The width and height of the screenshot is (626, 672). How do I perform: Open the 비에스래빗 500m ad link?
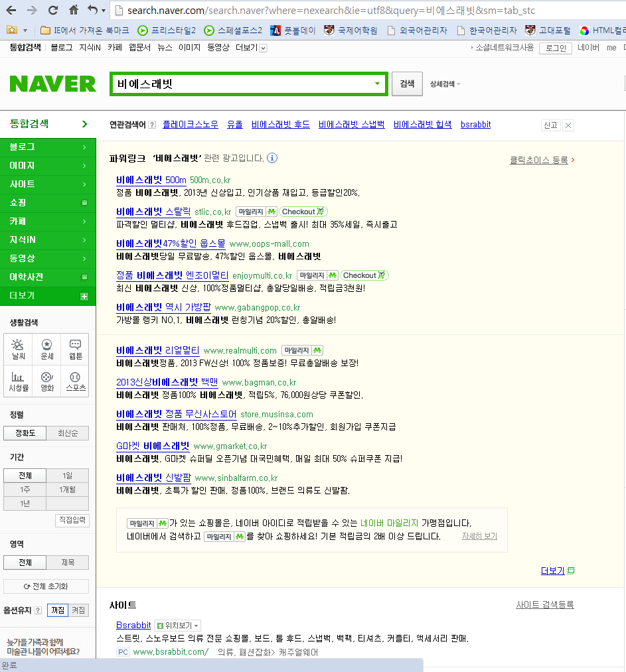point(151,180)
